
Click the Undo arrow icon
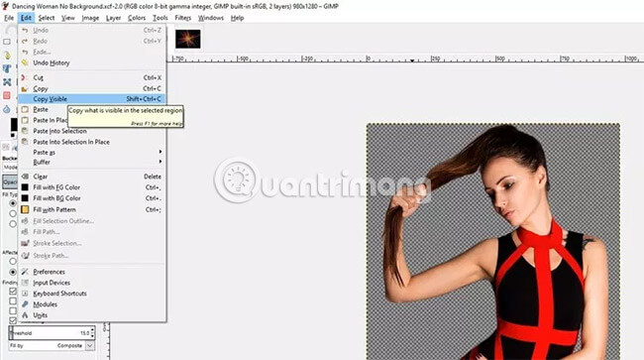coord(25,31)
